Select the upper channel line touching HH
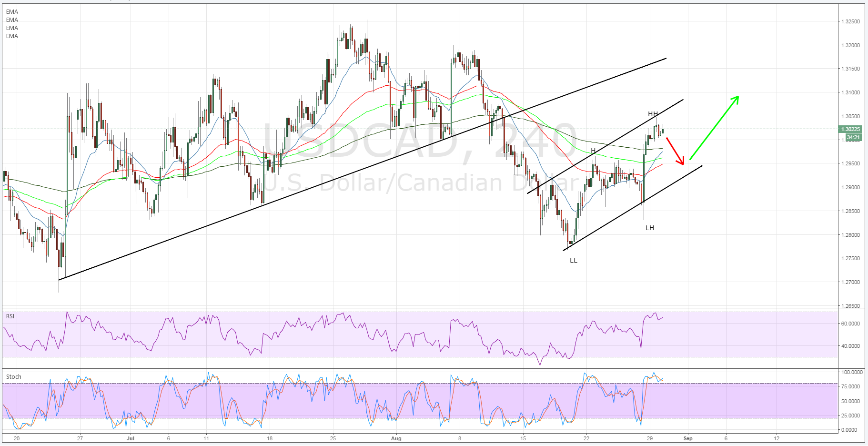868x446 pixels. click(x=605, y=146)
